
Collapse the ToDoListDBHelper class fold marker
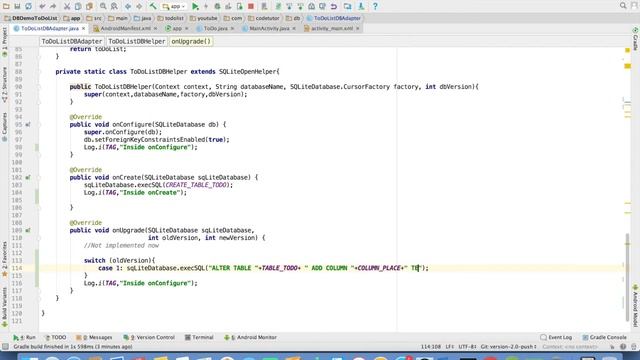coord(40,72)
